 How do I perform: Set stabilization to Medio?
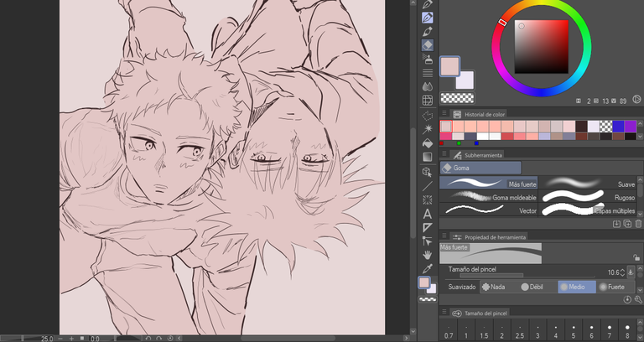pos(577,287)
